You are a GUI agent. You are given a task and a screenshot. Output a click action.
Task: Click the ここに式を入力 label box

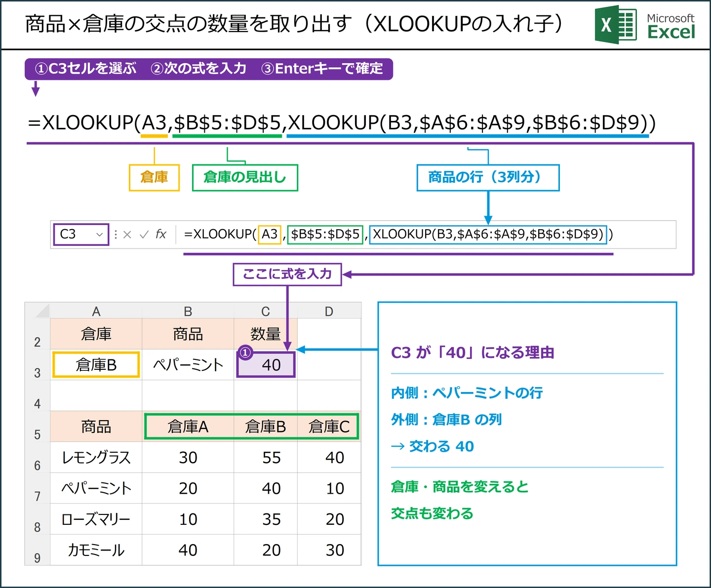point(287,274)
